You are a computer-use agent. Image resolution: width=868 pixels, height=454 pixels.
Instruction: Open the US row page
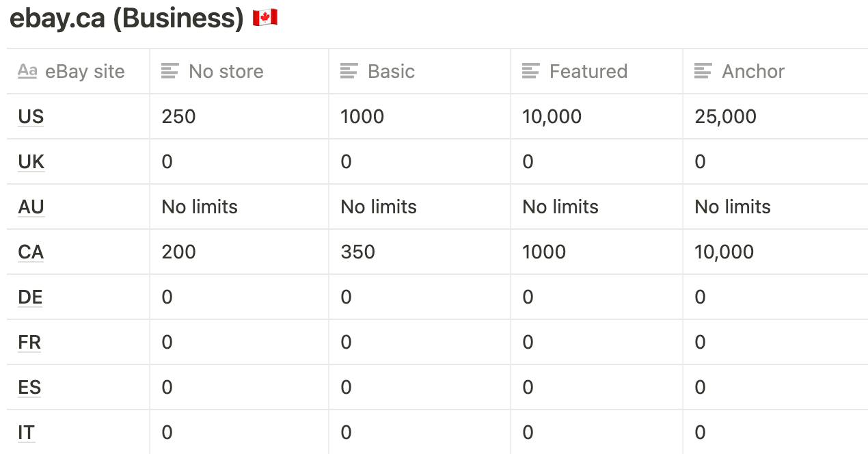point(31,117)
